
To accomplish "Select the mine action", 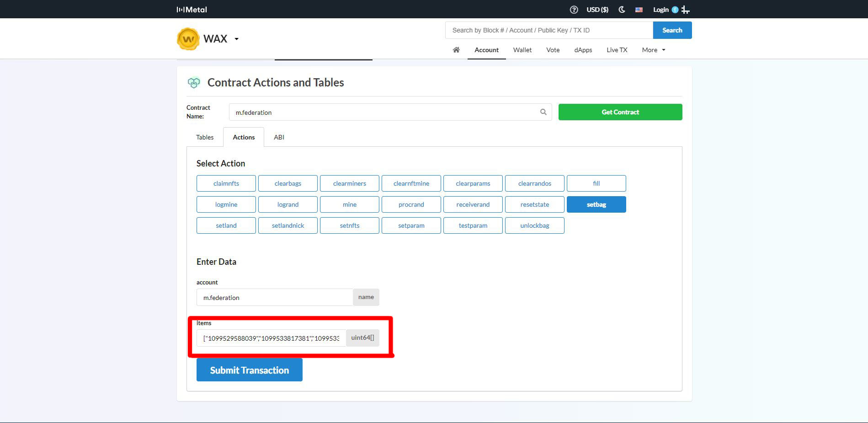I will [x=349, y=204].
